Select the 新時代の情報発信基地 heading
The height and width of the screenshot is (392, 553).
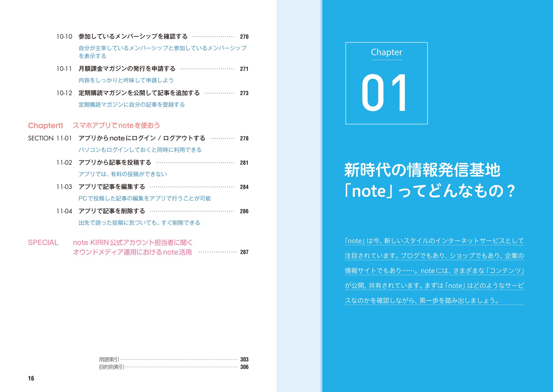(x=422, y=170)
